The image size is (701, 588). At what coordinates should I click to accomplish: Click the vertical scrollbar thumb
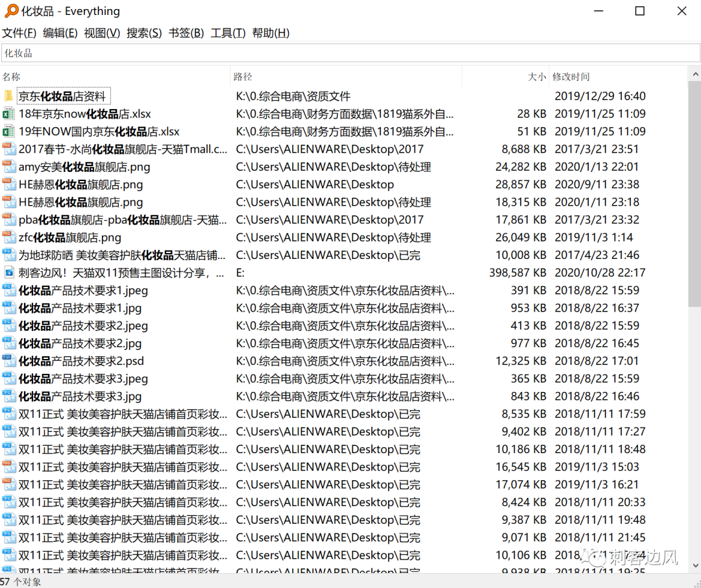pos(695,193)
